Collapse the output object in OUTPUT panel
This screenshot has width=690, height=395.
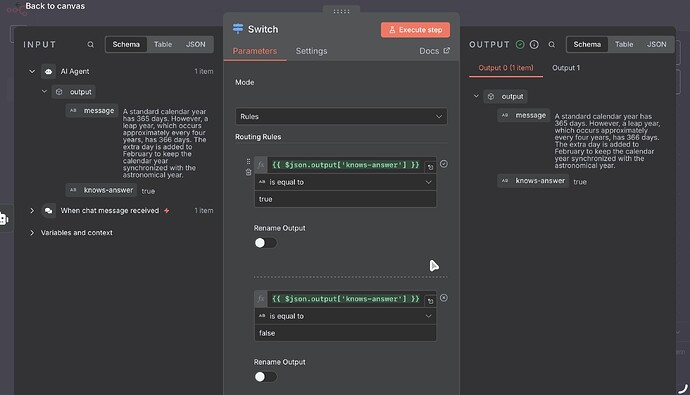[476, 96]
